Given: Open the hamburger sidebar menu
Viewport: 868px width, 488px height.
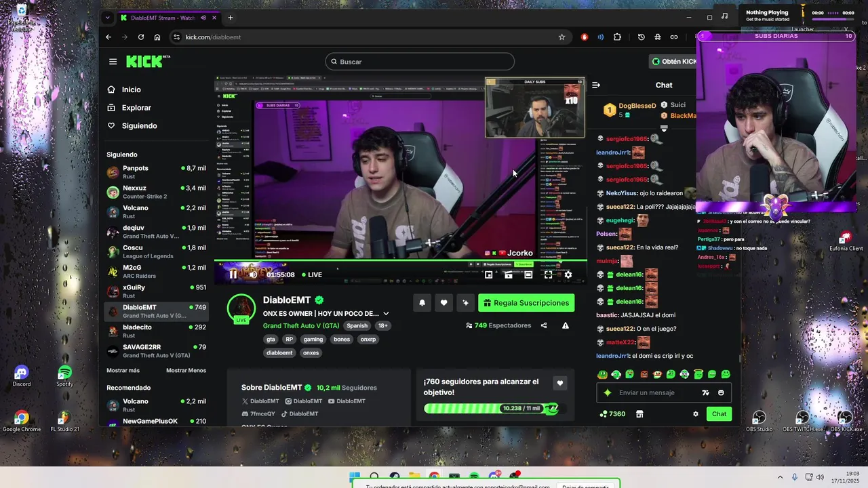Looking at the screenshot, I should tap(113, 62).
